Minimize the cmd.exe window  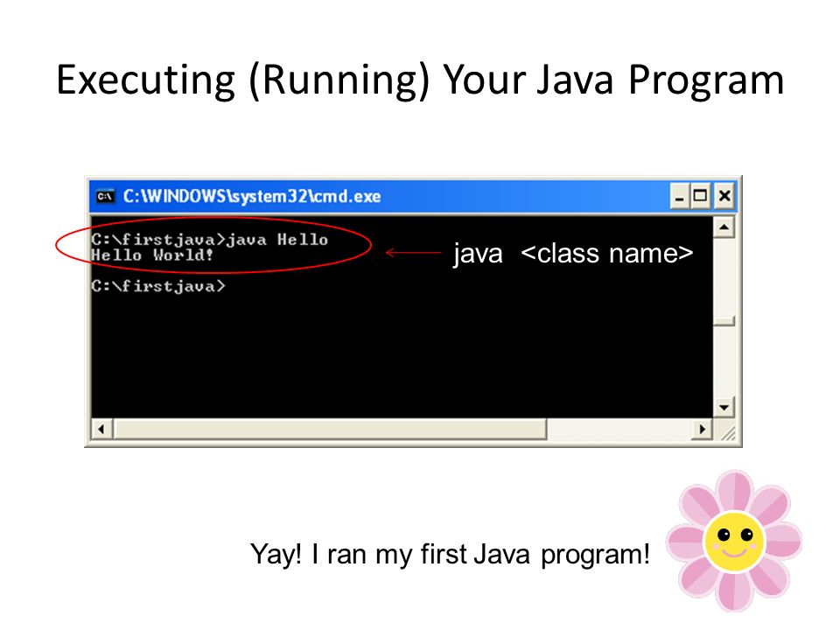click(x=679, y=196)
